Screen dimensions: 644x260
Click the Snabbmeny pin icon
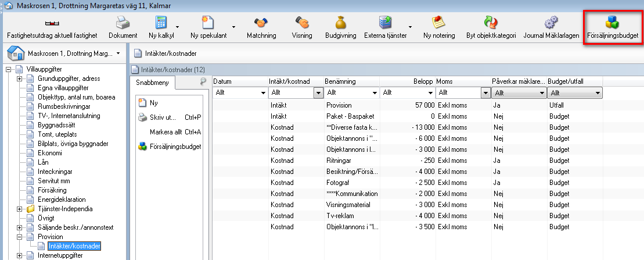tap(203, 81)
